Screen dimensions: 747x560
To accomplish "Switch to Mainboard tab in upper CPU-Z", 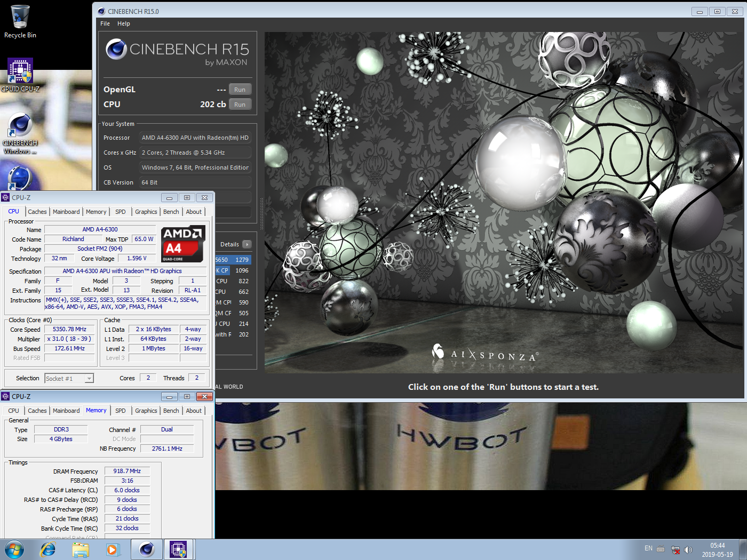I will click(66, 212).
